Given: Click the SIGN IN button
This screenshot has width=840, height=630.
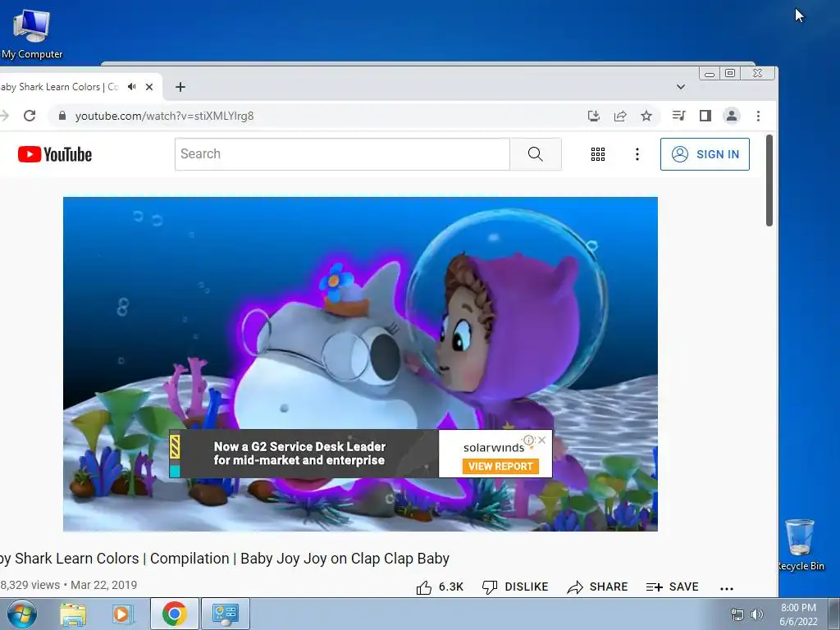Looking at the screenshot, I should (x=705, y=154).
